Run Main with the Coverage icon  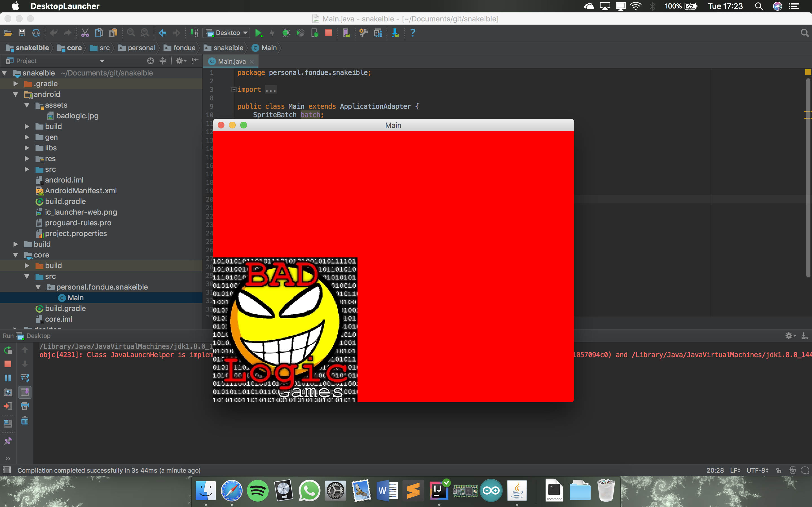coord(300,33)
